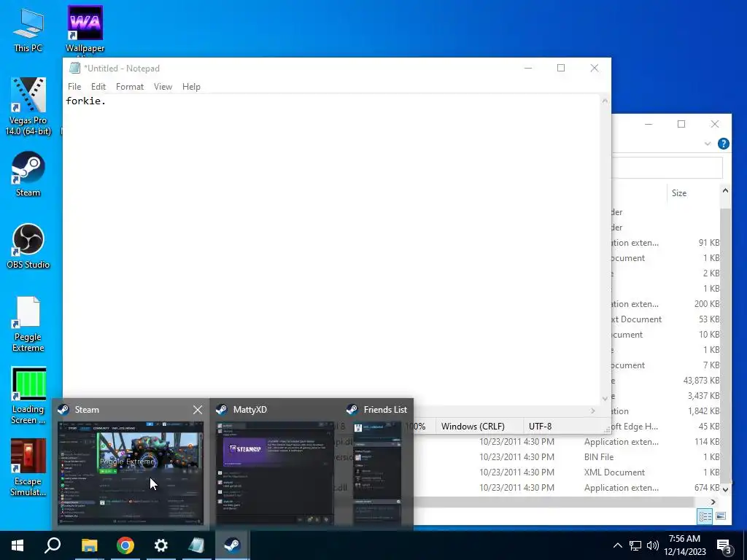Open the Wallpaper desktop shortcut
Viewport: 747px width, 560px height.
click(85, 30)
